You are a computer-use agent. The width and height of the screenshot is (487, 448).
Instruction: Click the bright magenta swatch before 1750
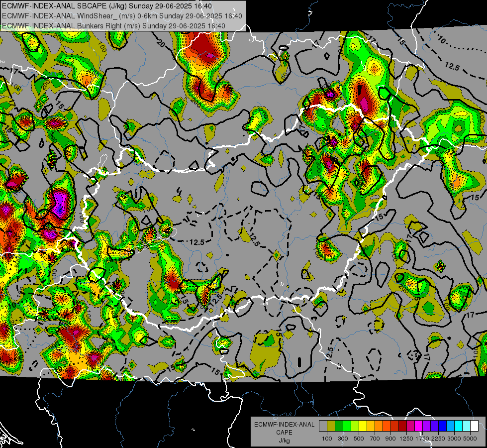click(x=419, y=426)
